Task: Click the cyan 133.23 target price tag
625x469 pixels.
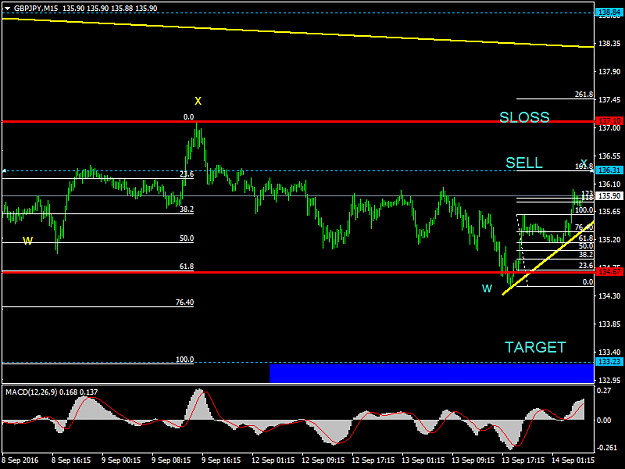Action: (609, 362)
